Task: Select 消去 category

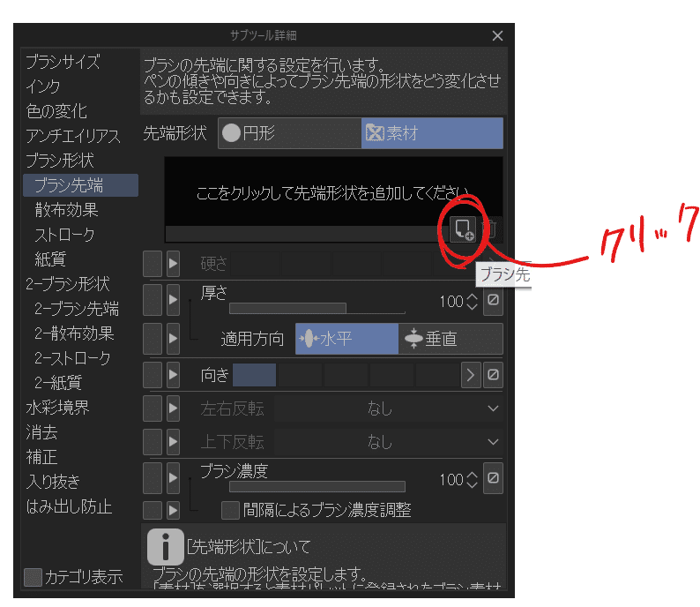Action: point(41,432)
